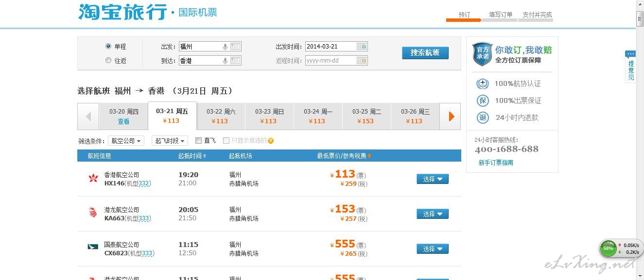Click 查看 link under 03-20
The image size is (644, 280).
pos(123,121)
